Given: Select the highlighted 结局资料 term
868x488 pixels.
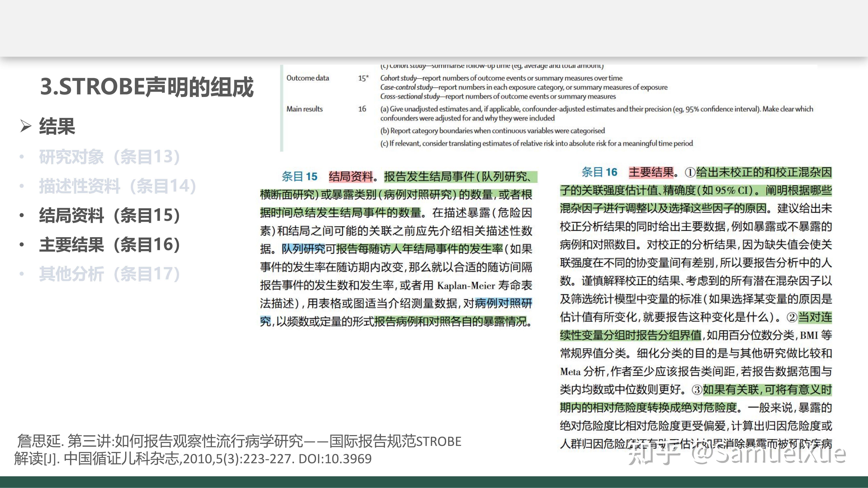Looking at the screenshot, I should (351, 176).
